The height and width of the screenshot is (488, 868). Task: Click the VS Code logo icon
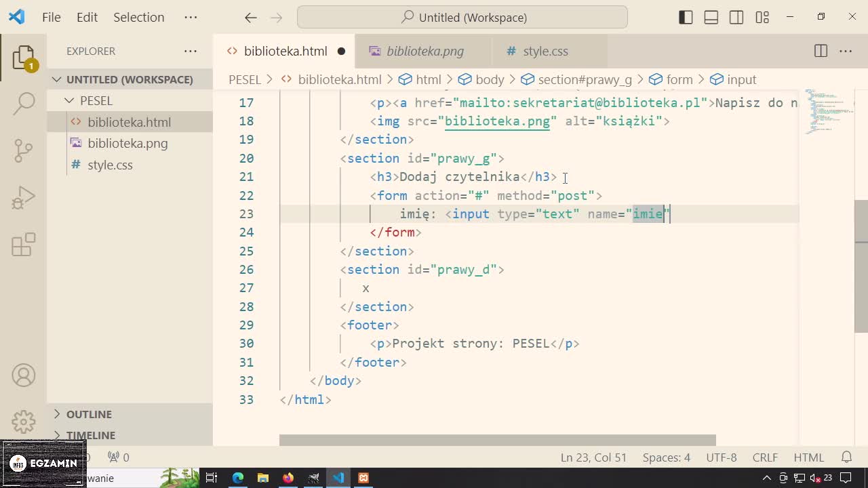[x=16, y=17]
